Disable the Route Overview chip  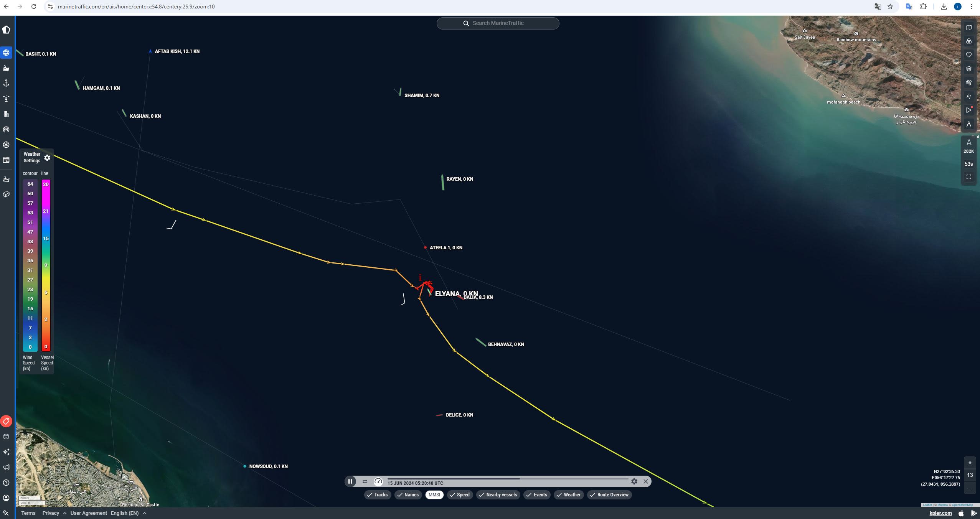609,495
